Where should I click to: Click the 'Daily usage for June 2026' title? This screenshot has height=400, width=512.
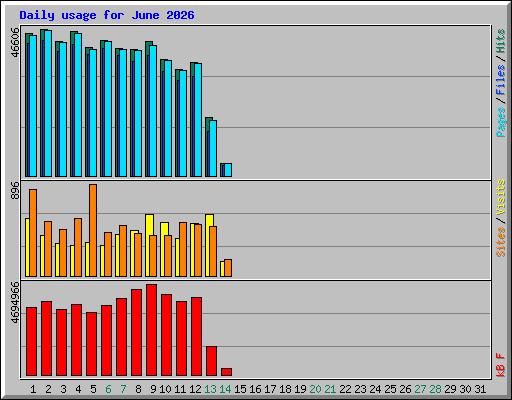click(107, 15)
